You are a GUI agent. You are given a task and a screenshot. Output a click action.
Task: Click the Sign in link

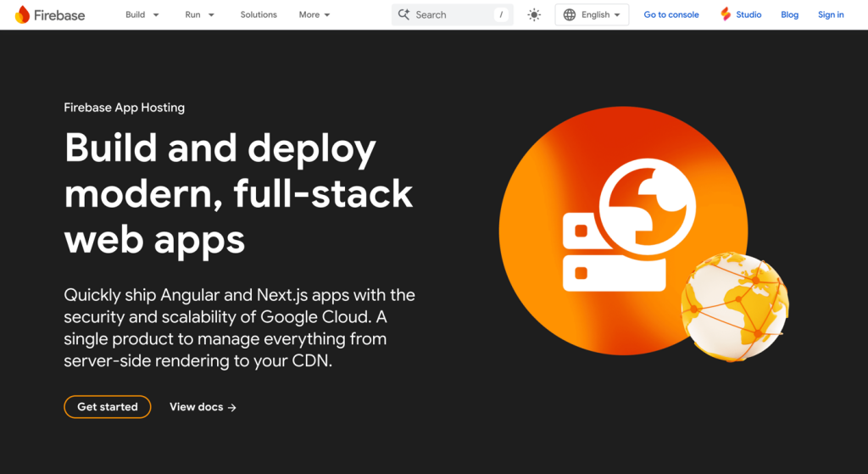831,15
